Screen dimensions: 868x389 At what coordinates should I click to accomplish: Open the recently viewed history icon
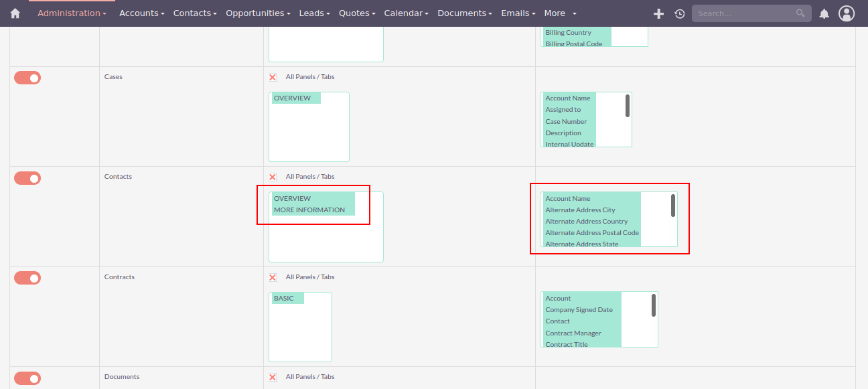pyautogui.click(x=679, y=13)
